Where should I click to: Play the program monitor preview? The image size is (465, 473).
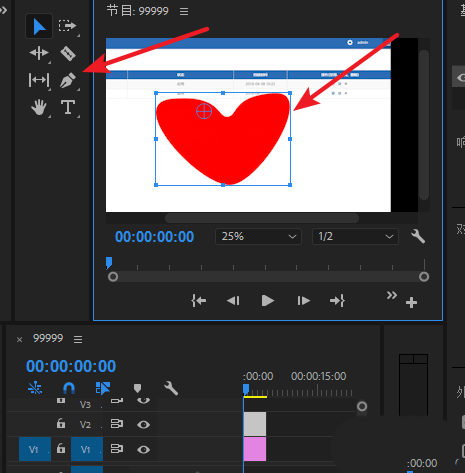click(268, 301)
